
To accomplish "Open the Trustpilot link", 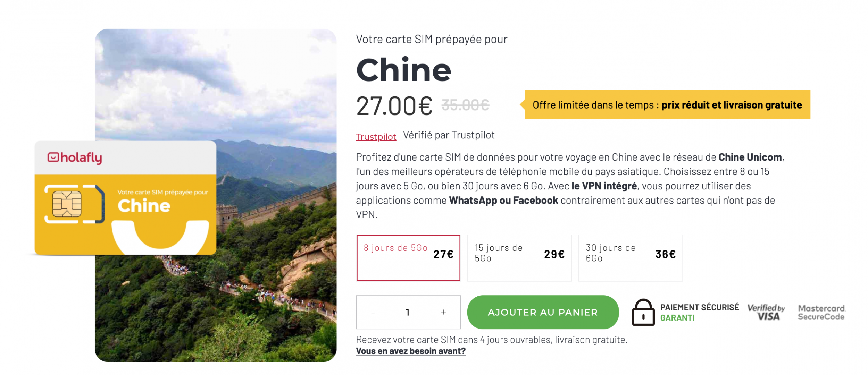I will (x=376, y=137).
